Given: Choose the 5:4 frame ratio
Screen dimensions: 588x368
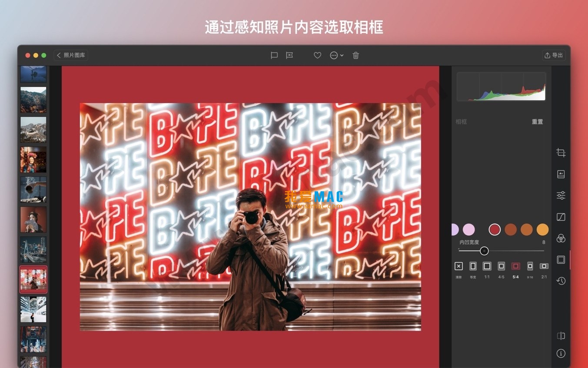Looking at the screenshot, I should point(515,266).
